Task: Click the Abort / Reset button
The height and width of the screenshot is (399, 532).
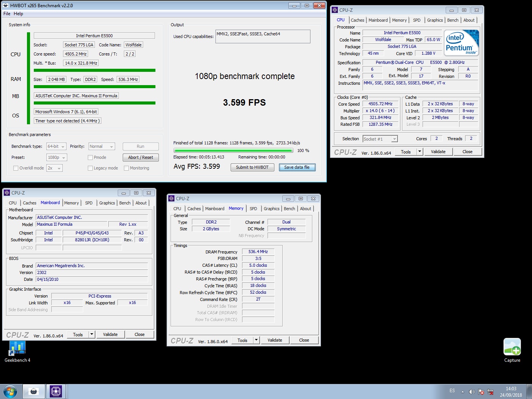Action: tap(141, 157)
